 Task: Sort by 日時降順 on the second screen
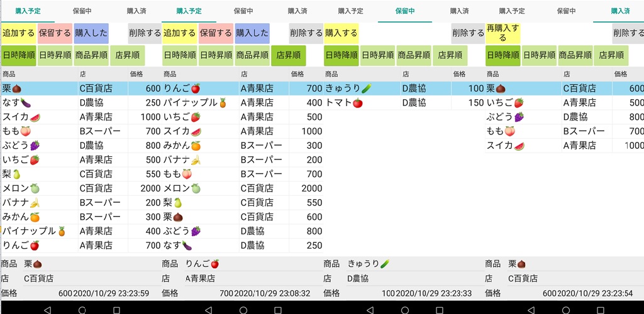[x=179, y=55]
